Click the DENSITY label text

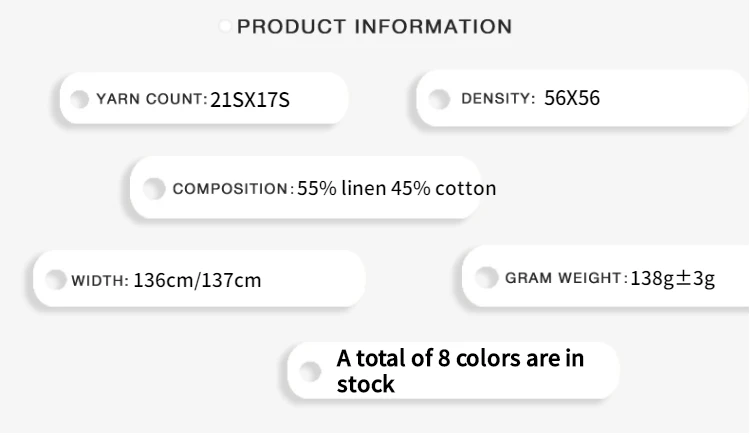[498, 98]
